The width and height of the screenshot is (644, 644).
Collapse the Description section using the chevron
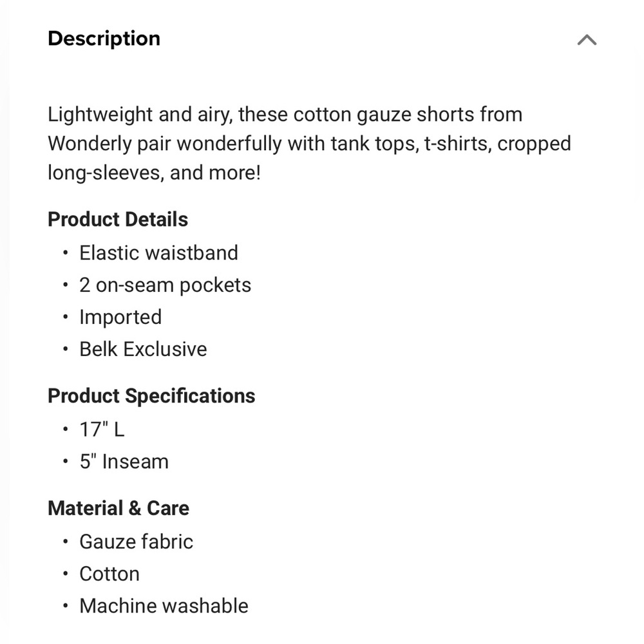tap(586, 39)
